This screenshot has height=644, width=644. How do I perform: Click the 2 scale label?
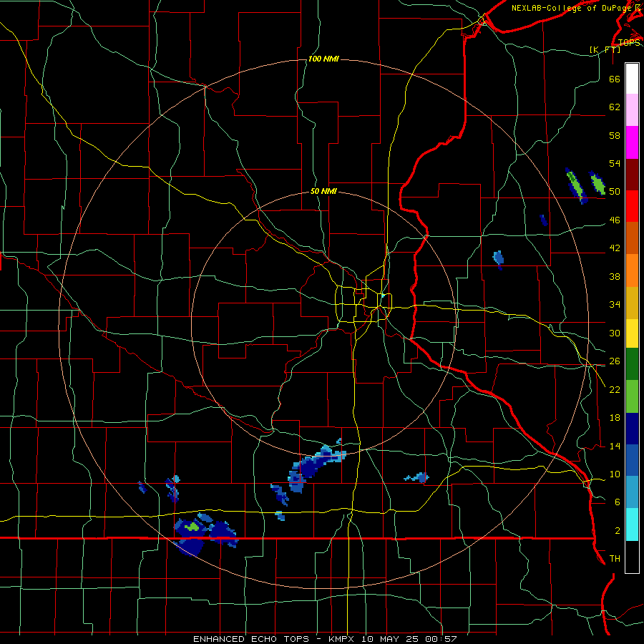[x=618, y=530]
